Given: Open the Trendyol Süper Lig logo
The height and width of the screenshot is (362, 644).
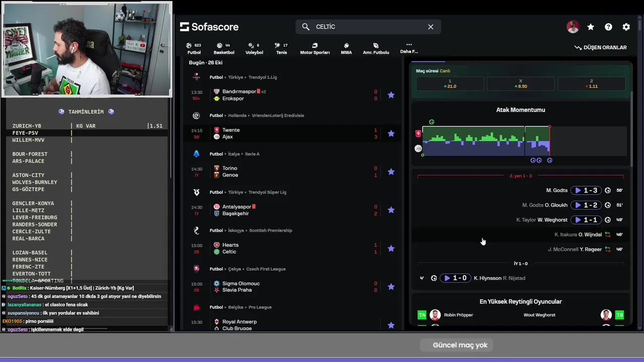Looking at the screenshot, I should click(196, 192).
